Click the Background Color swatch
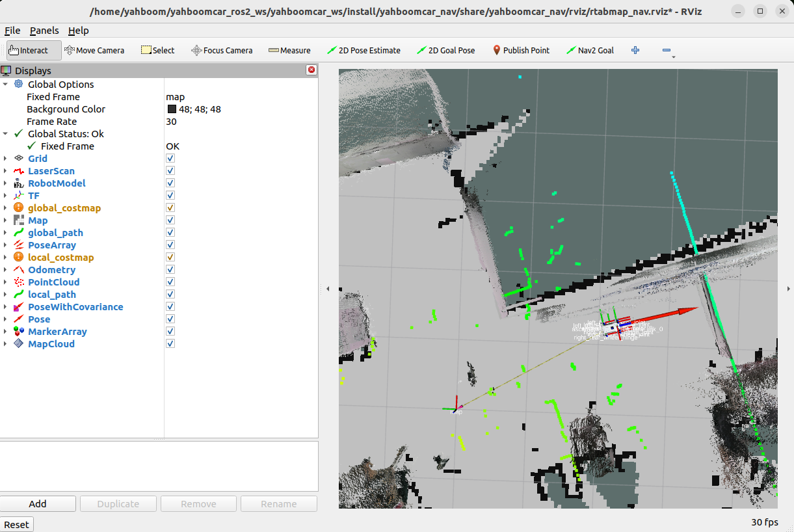This screenshot has height=532, width=794. tap(172, 109)
